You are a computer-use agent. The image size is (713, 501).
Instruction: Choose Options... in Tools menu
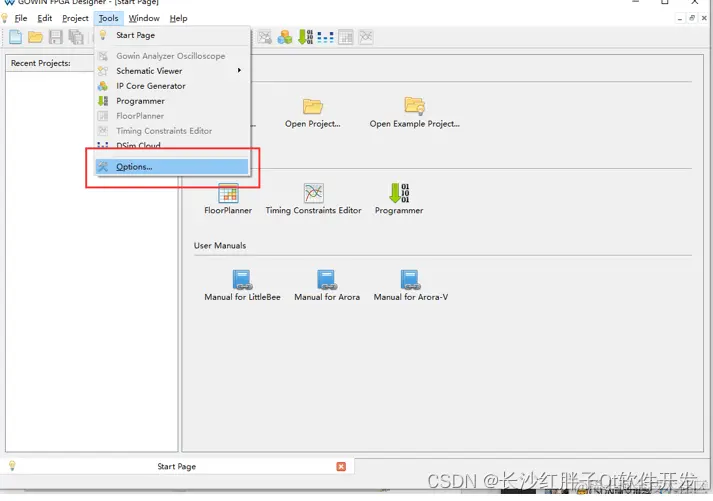click(172, 167)
